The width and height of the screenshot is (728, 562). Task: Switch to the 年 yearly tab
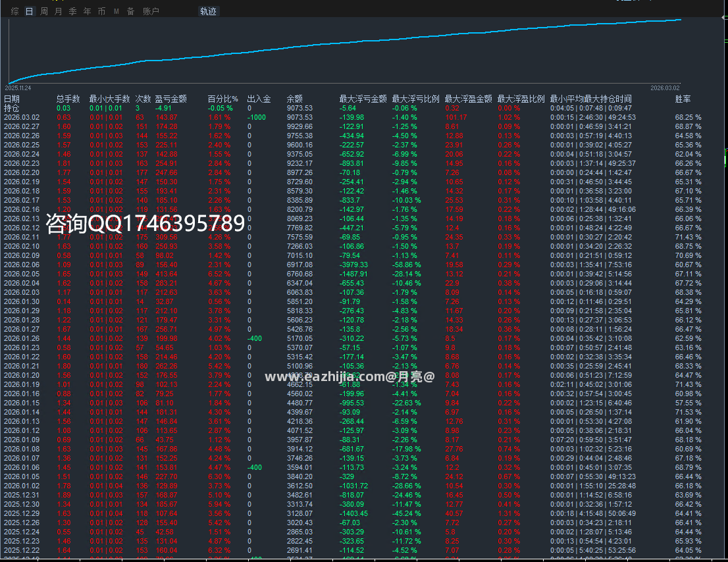88,11
